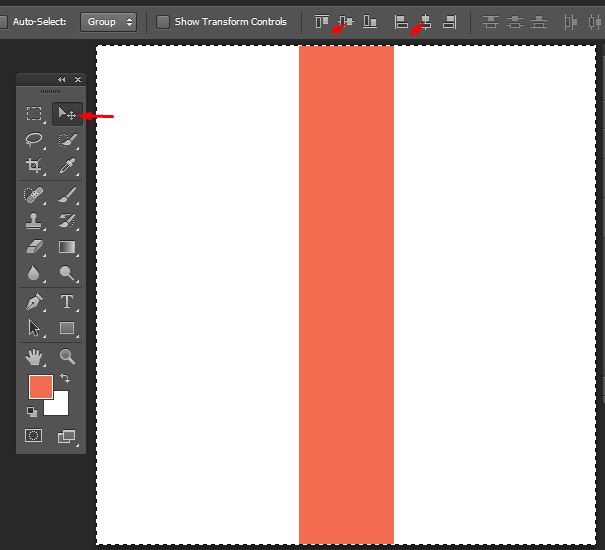
Task: Select the Hand tool
Action: coord(34,357)
